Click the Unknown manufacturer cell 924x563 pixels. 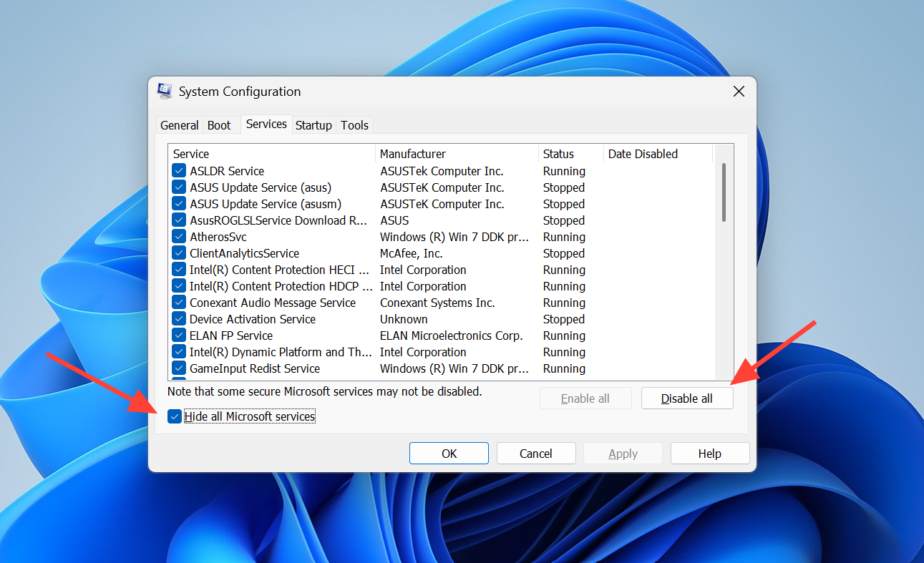click(404, 319)
